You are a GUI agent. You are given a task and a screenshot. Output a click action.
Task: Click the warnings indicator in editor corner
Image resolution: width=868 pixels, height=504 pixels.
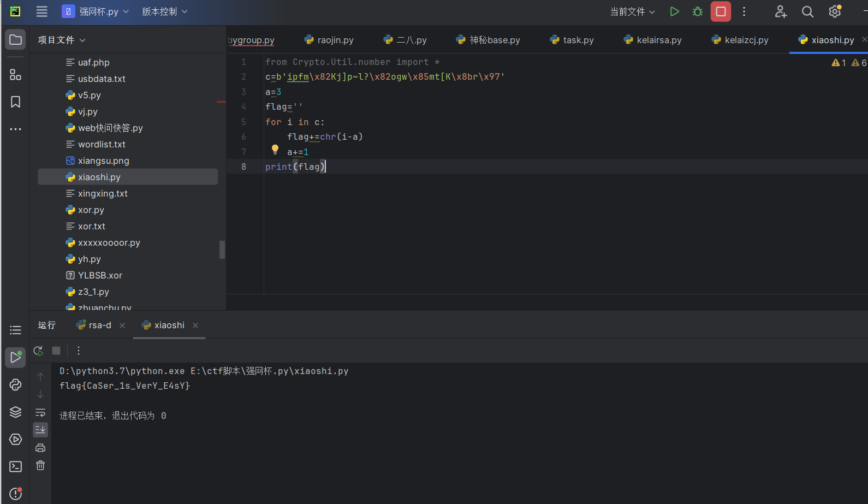(x=849, y=63)
